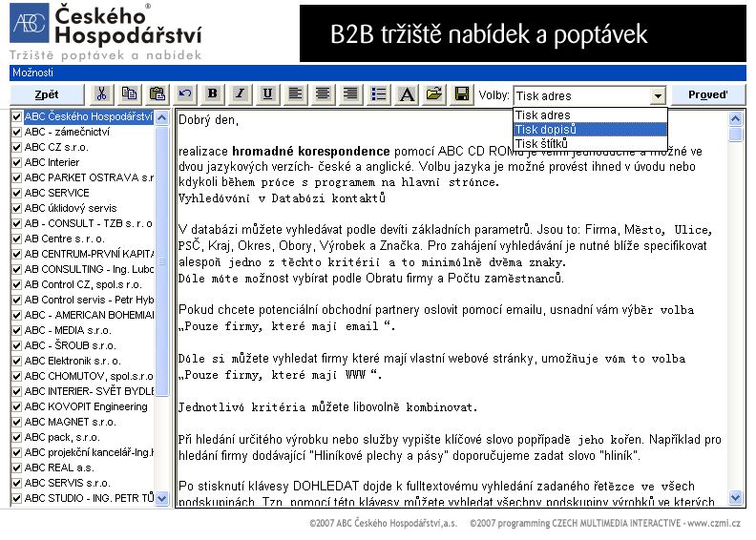756x540 pixels.
Task: Align text left
Action: point(296,94)
